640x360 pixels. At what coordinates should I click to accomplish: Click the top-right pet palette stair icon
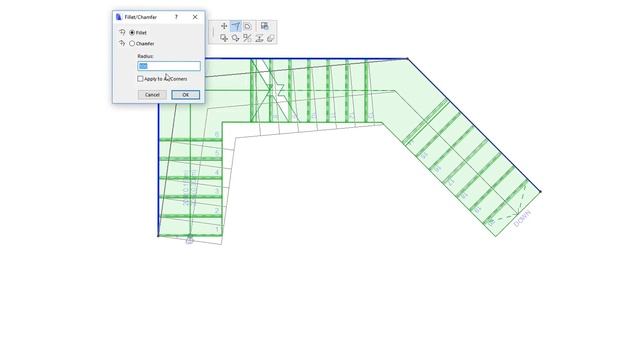[264, 26]
